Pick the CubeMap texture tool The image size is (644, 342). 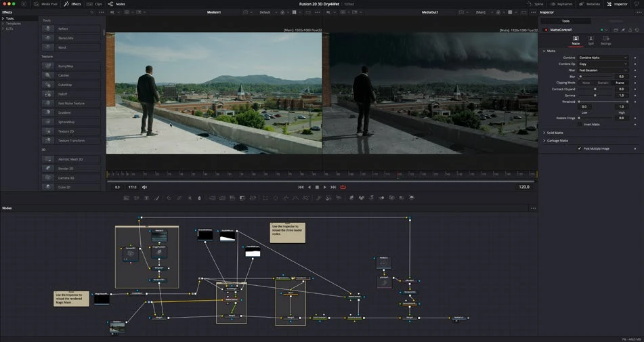click(x=71, y=85)
